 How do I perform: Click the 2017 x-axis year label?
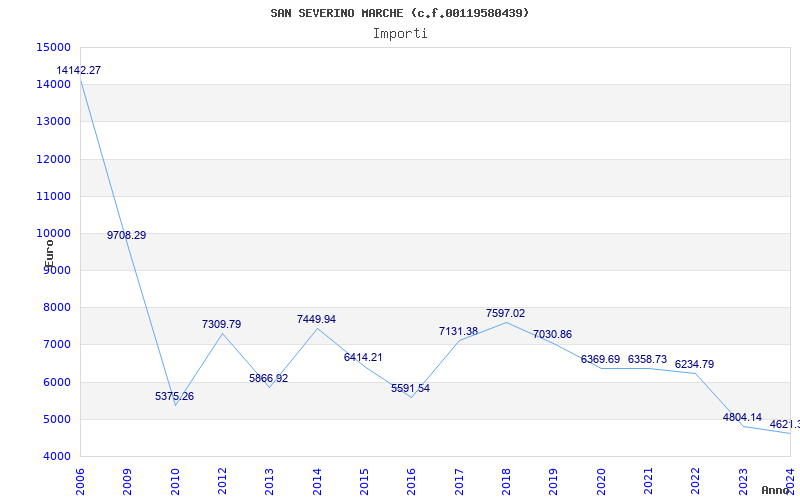click(x=459, y=482)
